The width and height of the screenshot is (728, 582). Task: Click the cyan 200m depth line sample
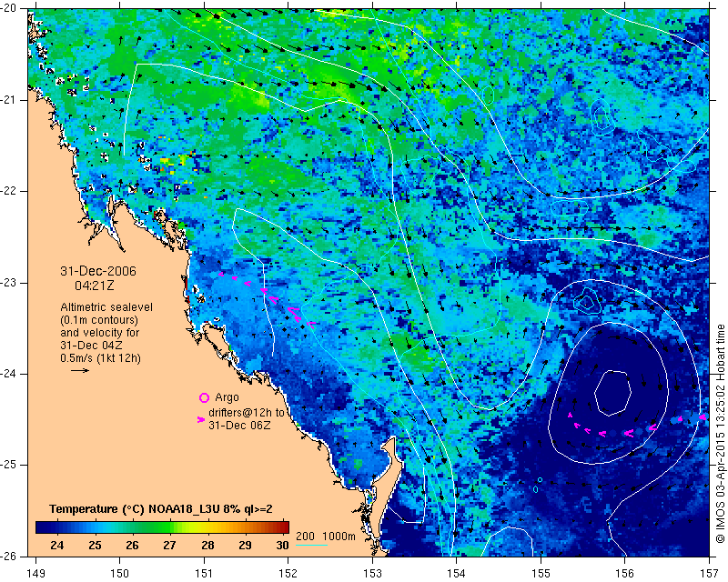[x=312, y=545]
